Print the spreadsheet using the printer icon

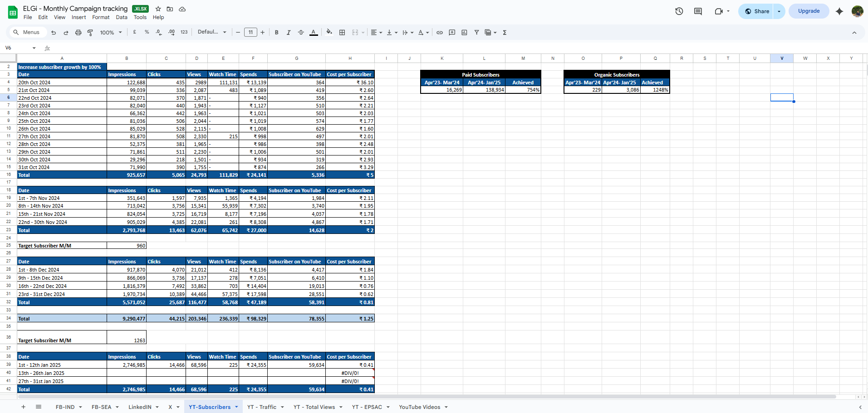(78, 33)
